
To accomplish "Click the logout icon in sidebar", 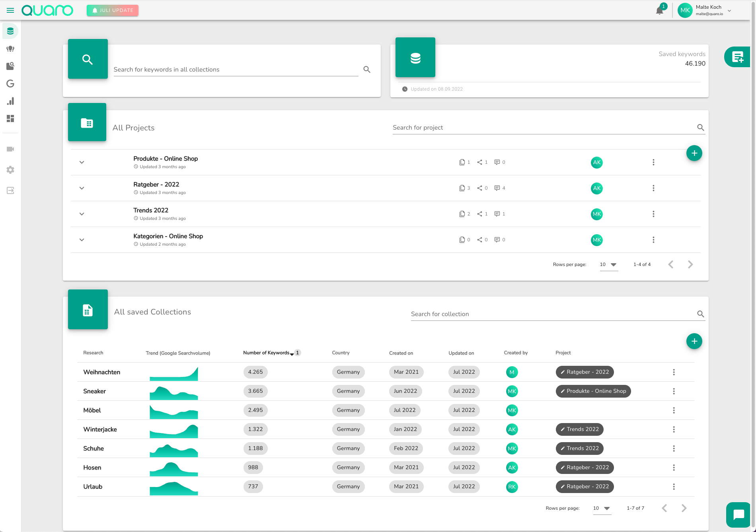I will click(x=10, y=190).
